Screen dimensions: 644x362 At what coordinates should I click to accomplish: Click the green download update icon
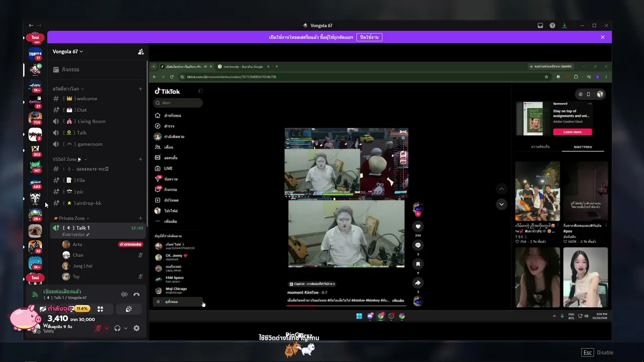[565, 26]
